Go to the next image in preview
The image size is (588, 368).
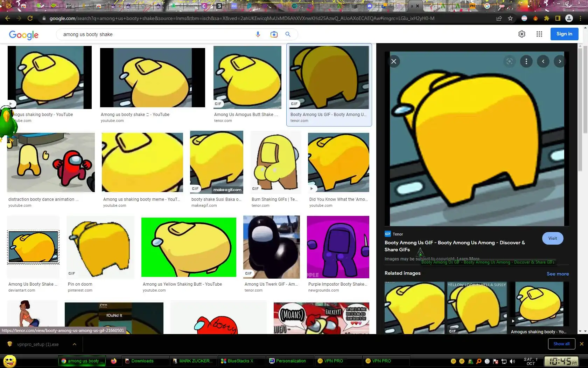(x=560, y=61)
